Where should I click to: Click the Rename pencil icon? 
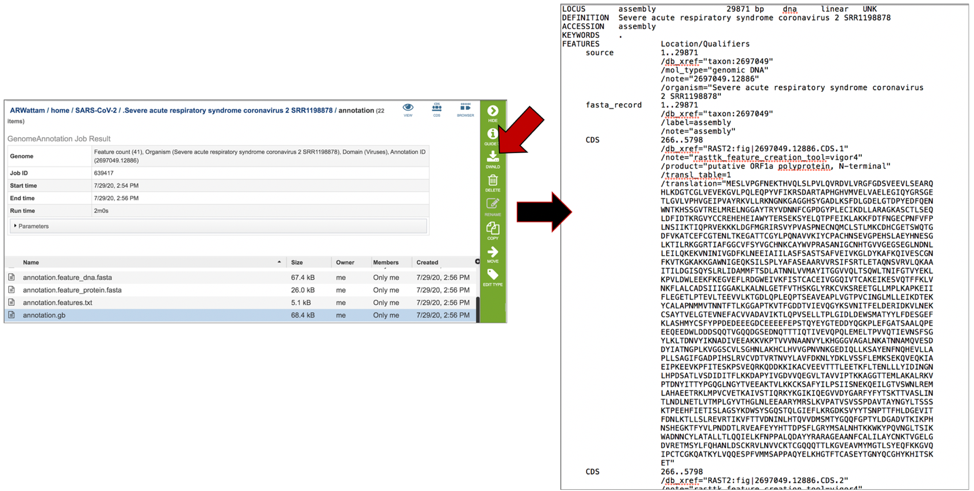(493, 207)
